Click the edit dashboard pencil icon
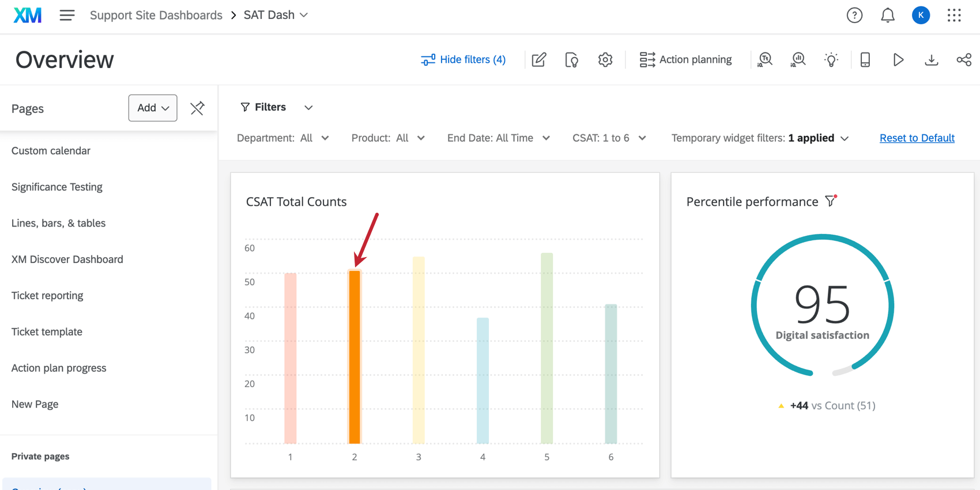980x490 pixels. [538, 60]
